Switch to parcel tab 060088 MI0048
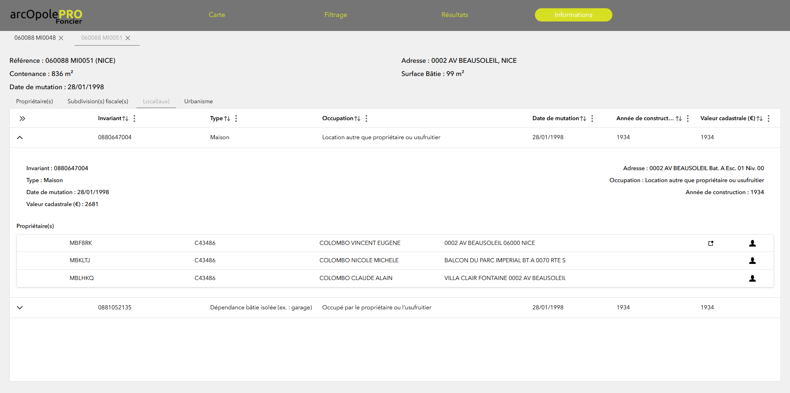This screenshot has width=790, height=393. click(35, 38)
